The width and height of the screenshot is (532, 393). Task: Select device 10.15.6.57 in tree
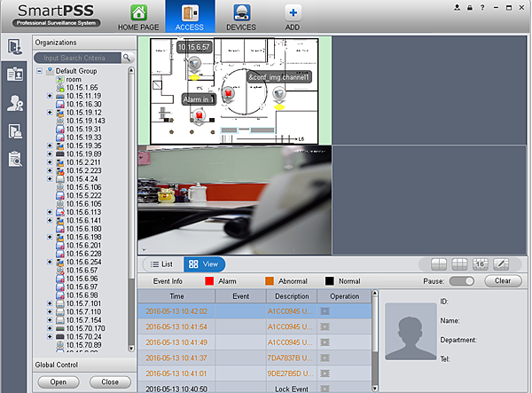coord(77,271)
